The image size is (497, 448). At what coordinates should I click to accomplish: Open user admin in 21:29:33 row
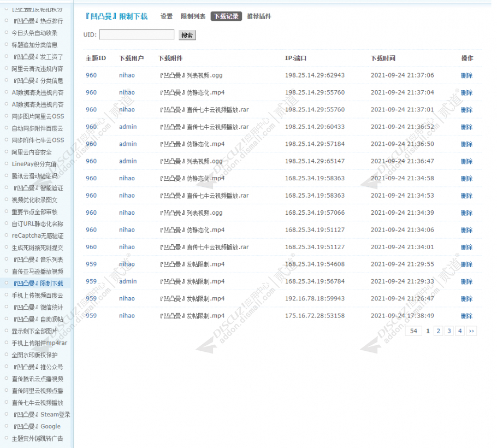click(128, 281)
